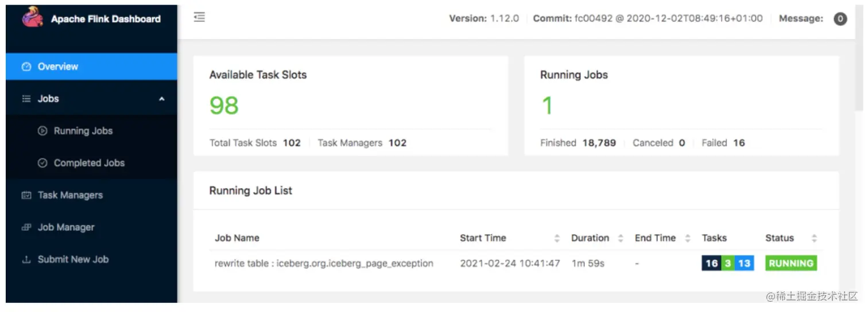Click the Completed Jobs checkmark icon
Viewport: 868px width, 312px height.
point(42,163)
